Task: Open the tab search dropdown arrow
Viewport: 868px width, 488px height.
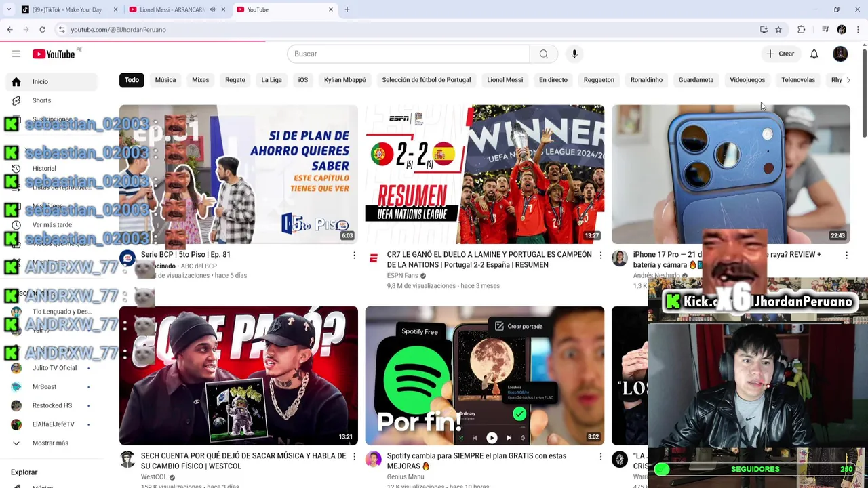Action: pyautogui.click(x=9, y=9)
